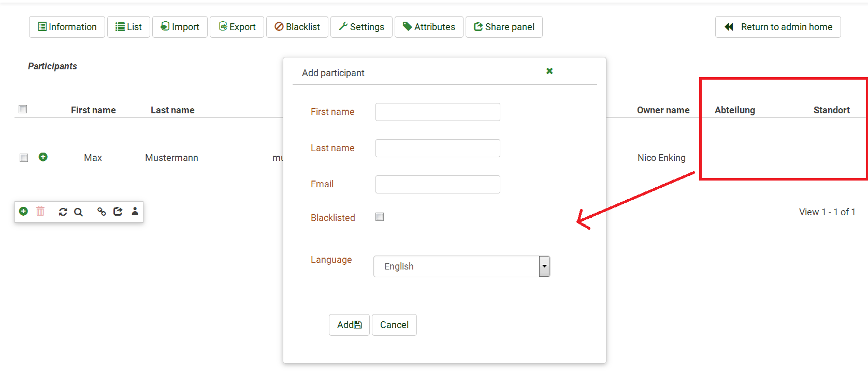The height and width of the screenshot is (374, 868).
Task: Click the share arrow icon in the bottom toolbar
Action: pyautogui.click(x=118, y=211)
